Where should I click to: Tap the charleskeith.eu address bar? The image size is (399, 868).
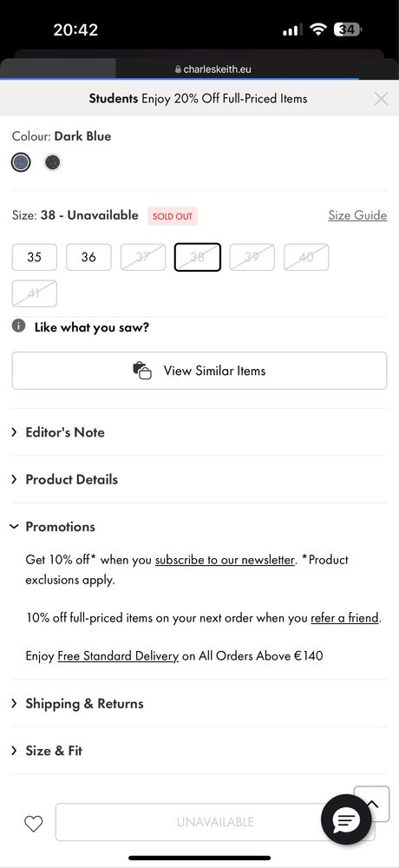213,69
